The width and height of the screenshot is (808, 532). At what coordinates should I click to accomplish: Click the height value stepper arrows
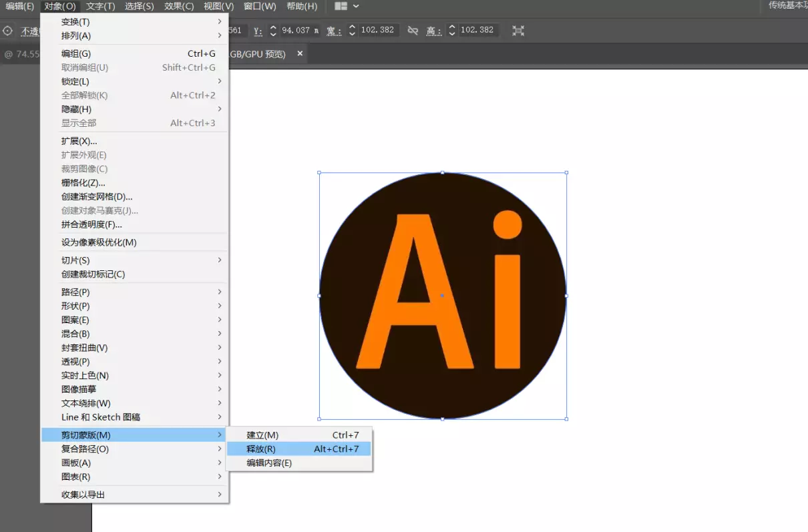point(452,30)
